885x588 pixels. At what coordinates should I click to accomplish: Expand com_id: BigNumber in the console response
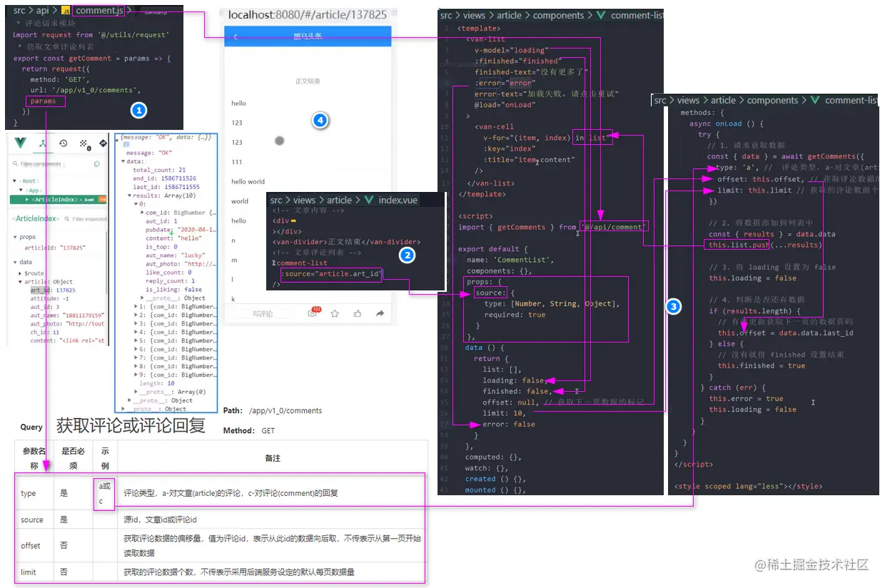[x=141, y=213]
